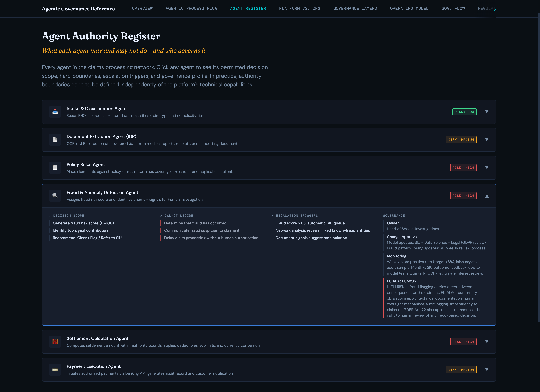The height and width of the screenshot is (392, 540).
Task: Click the Governance column heading
Action: point(394,216)
